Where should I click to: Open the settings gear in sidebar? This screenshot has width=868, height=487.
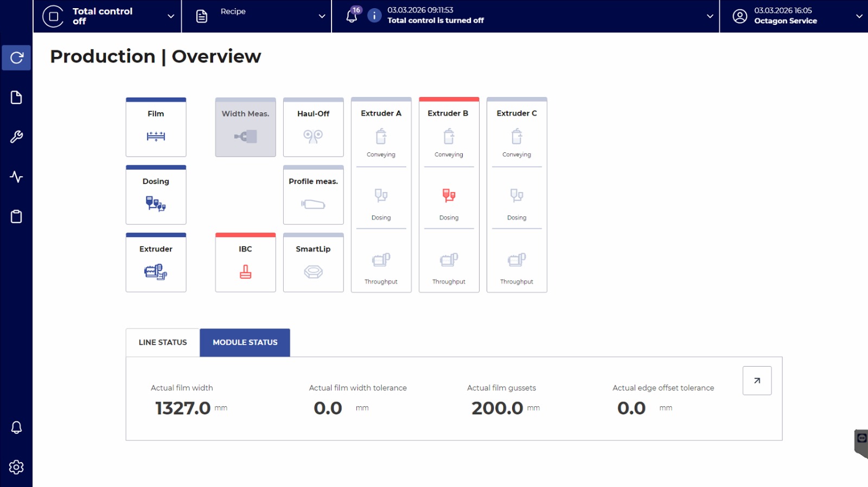[x=16, y=467]
